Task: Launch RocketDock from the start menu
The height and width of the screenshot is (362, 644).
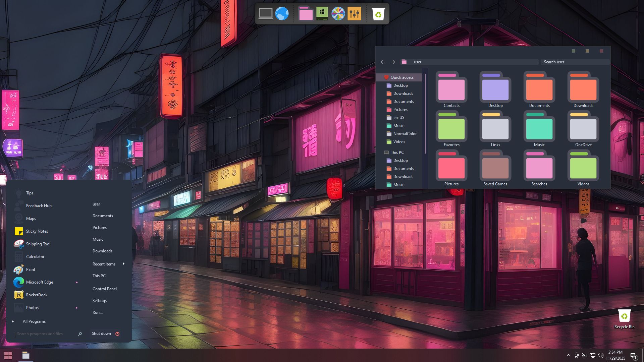Action: click(x=37, y=295)
